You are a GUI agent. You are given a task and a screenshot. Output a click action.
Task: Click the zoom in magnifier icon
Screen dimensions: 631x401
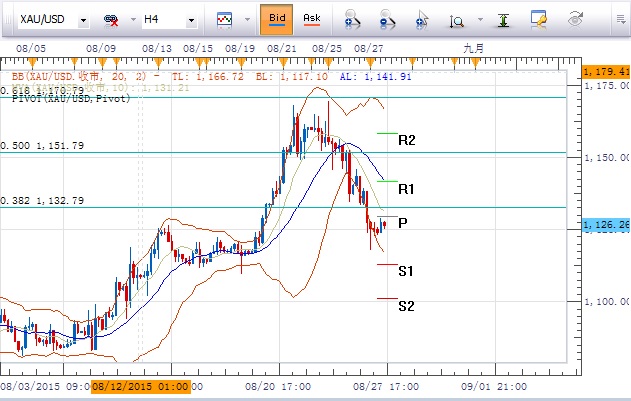pos(353,19)
